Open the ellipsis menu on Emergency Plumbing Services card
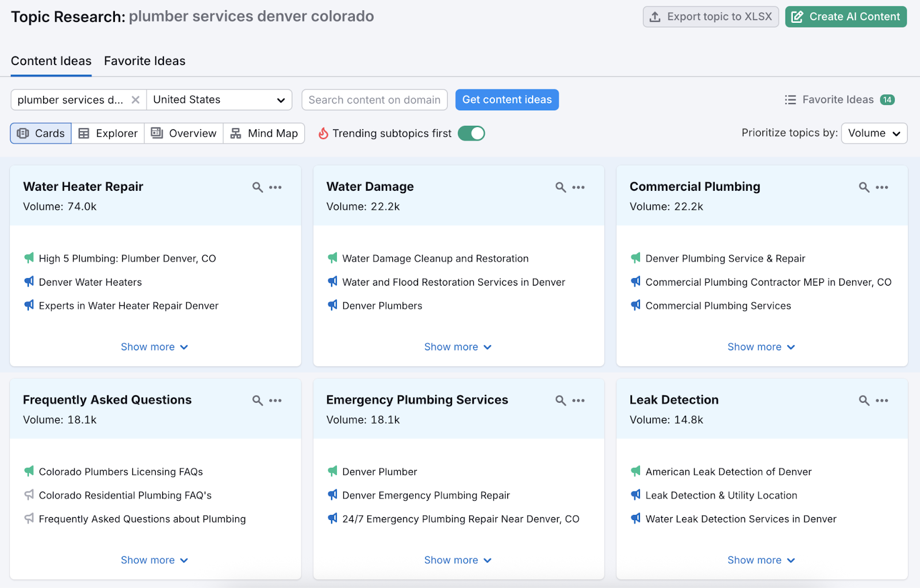920x588 pixels. [578, 400]
